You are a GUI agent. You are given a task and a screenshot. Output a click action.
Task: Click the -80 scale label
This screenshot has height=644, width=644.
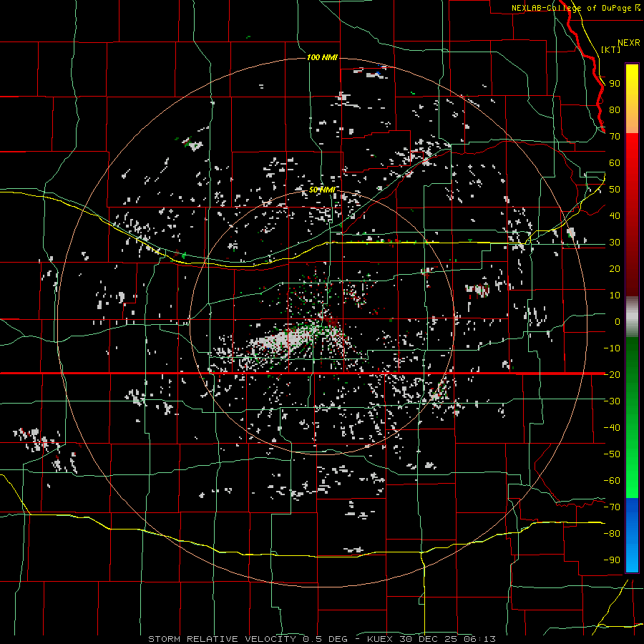pos(612,534)
